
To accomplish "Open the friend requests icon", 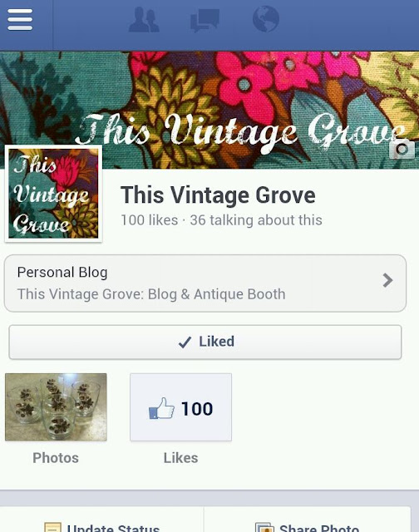I will [x=144, y=19].
